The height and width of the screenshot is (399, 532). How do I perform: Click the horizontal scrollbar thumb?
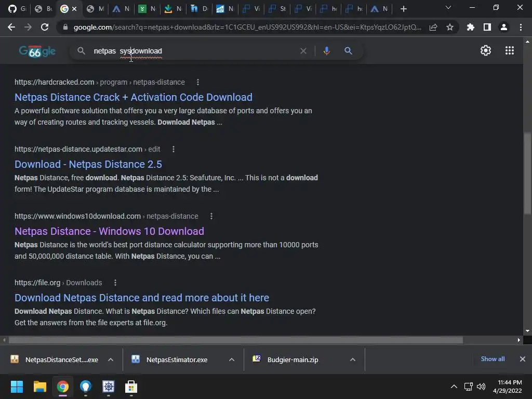[235, 340]
